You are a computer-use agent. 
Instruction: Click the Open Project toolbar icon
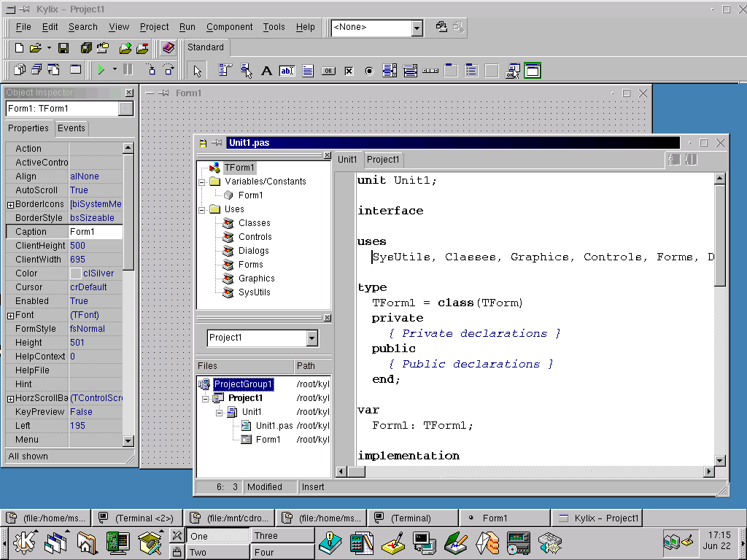[x=102, y=47]
